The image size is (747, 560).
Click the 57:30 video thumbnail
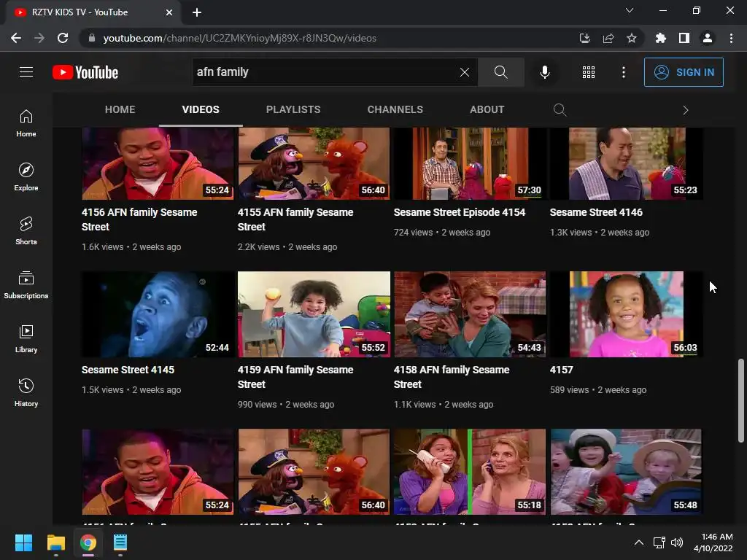[x=470, y=163]
